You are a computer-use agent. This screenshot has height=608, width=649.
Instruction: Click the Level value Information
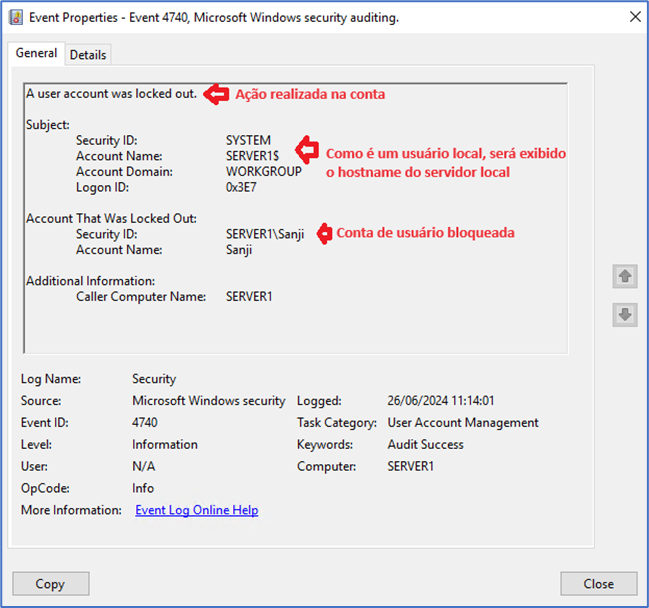165,445
